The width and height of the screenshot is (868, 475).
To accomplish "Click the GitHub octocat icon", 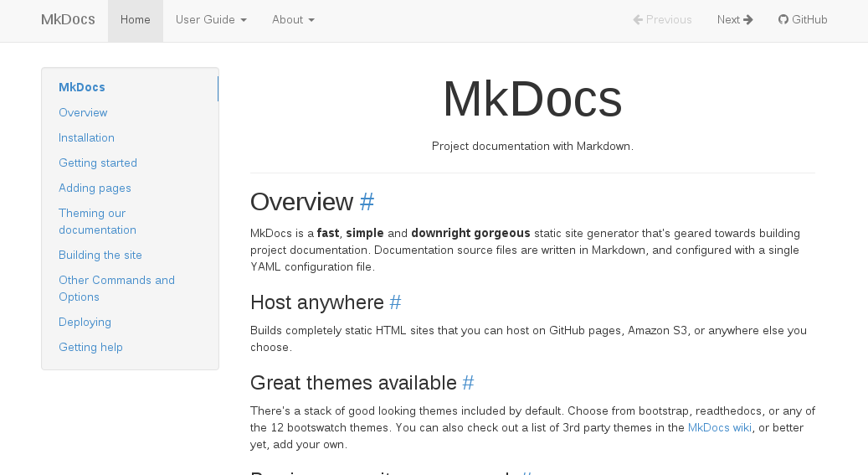I will point(783,20).
